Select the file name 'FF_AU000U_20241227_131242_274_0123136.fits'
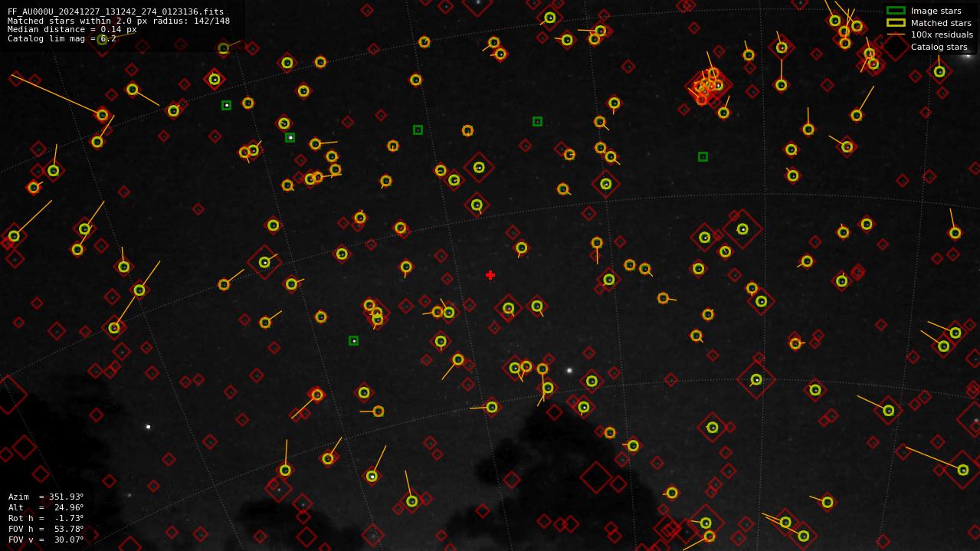Viewport: 980px width, 551px height. click(116, 11)
